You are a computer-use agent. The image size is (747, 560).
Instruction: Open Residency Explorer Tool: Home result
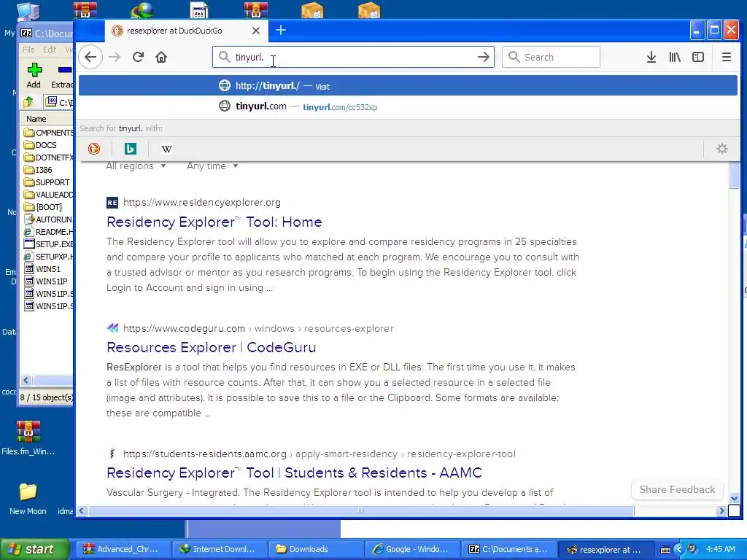[x=214, y=222]
